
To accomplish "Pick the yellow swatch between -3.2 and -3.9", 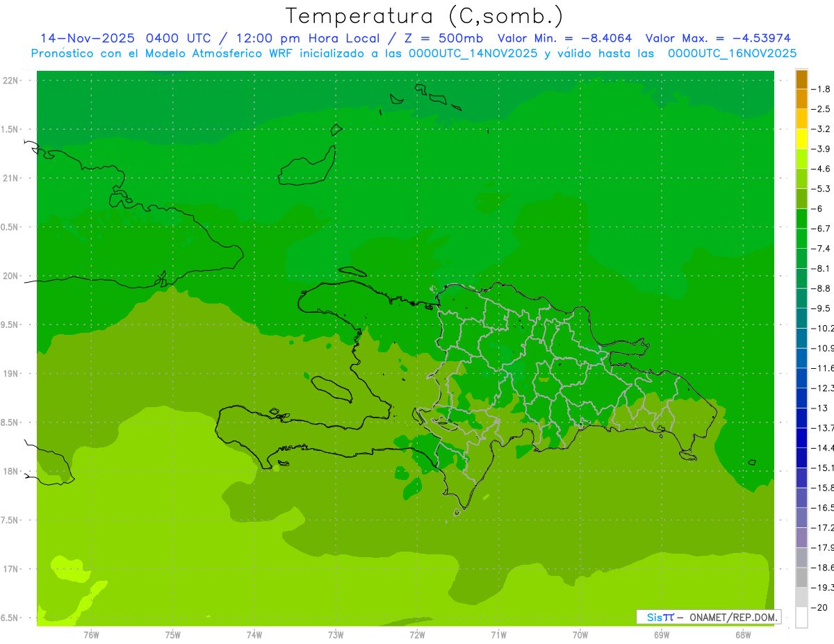I will tap(801, 139).
